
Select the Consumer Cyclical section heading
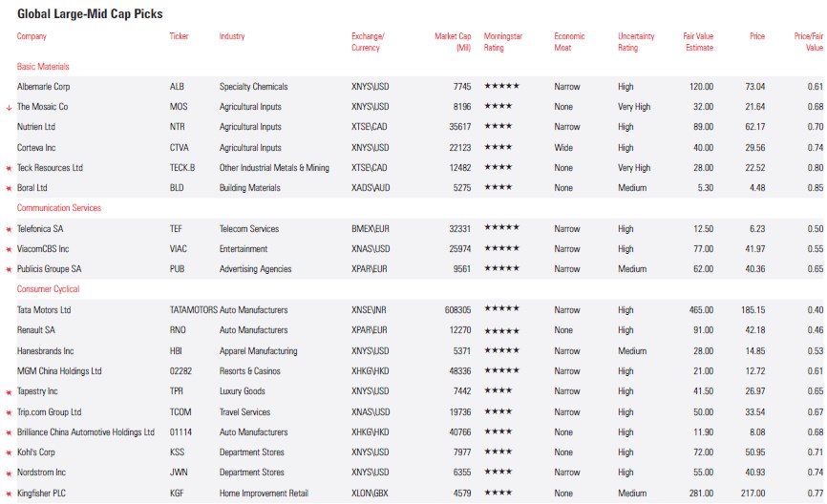coord(49,289)
